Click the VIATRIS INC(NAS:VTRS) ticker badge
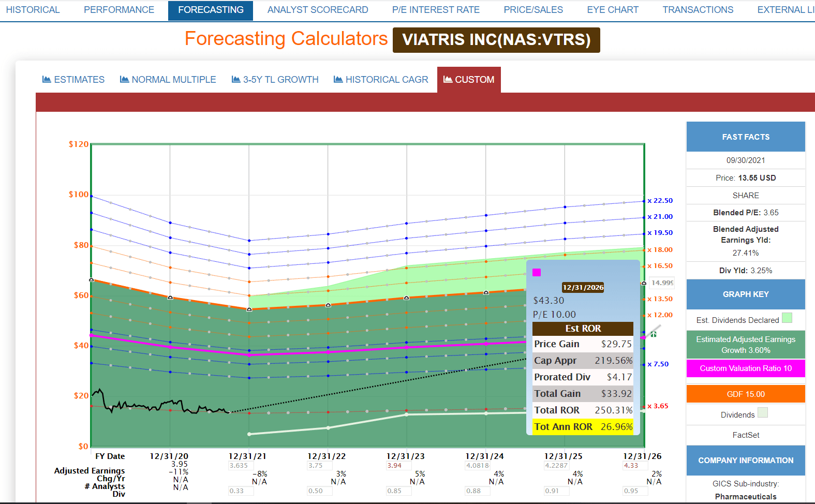Viewport: 815px width, 504px height. [x=496, y=40]
